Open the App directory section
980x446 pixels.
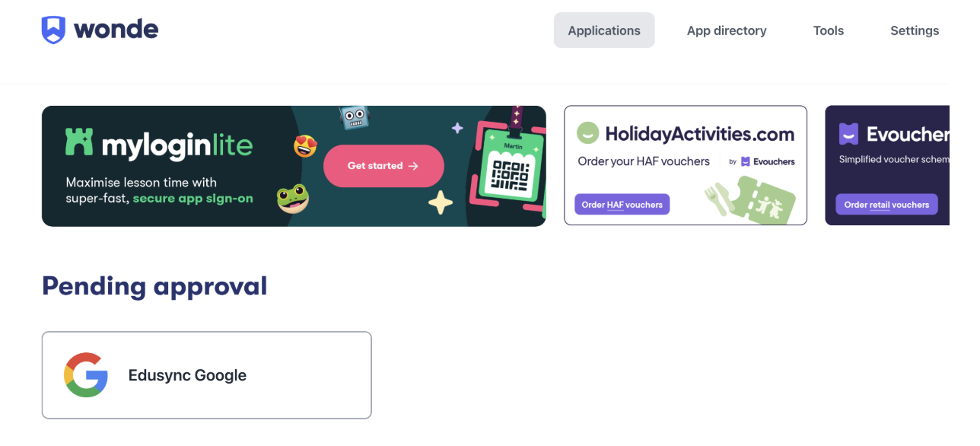(x=726, y=30)
